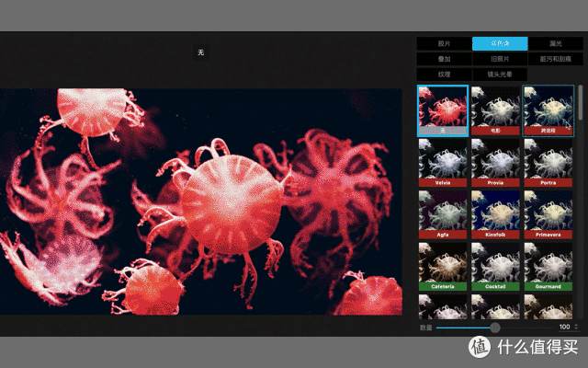Apply the Provia preset

click(495, 163)
